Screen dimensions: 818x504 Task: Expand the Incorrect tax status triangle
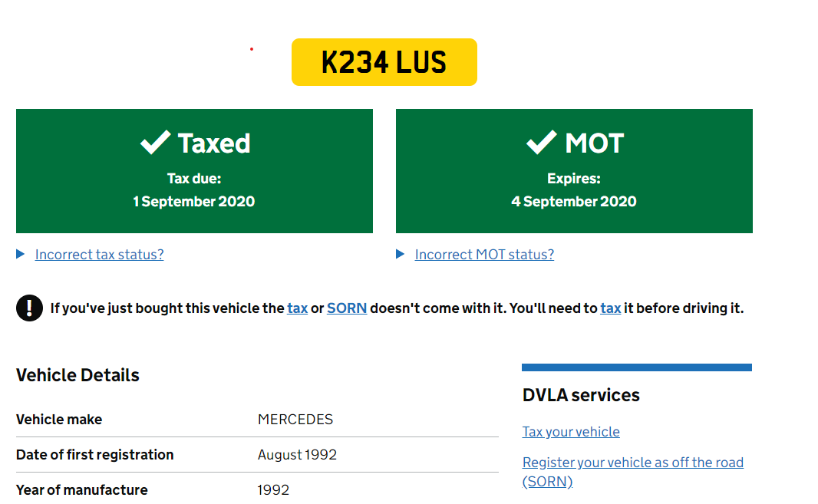click(x=21, y=254)
